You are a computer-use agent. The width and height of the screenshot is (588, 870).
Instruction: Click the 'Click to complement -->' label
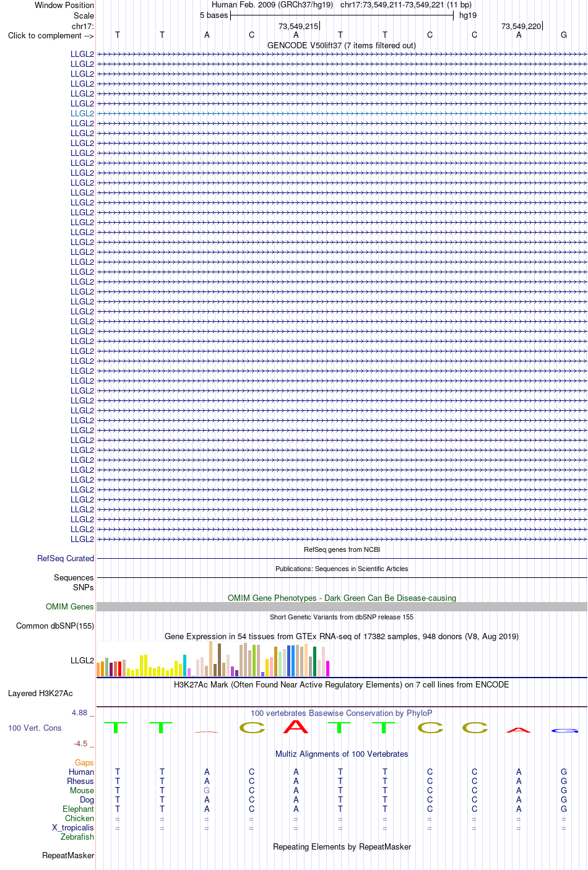pyautogui.click(x=51, y=35)
